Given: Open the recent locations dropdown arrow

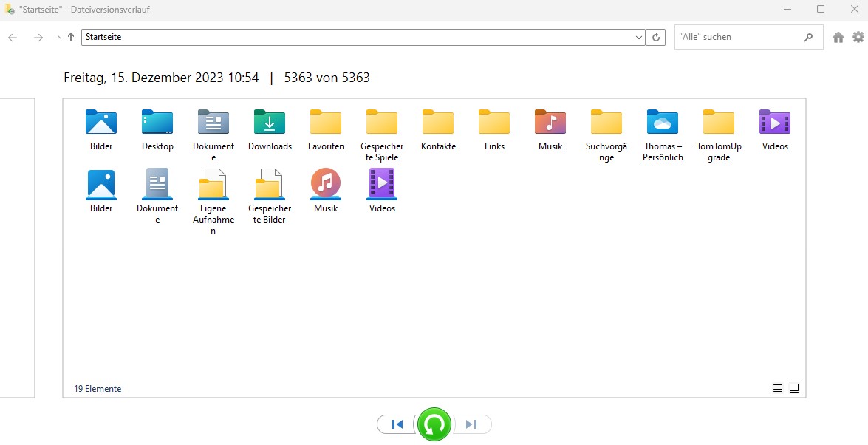Looking at the screenshot, I should 58,37.
